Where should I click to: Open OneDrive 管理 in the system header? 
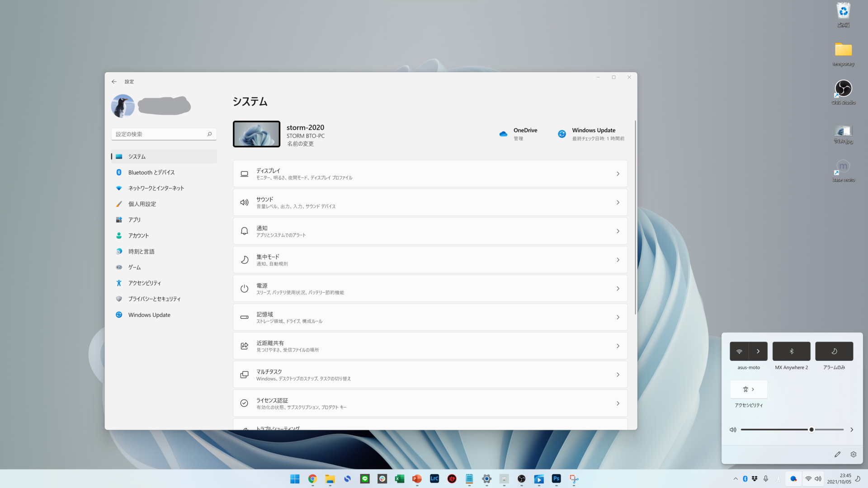(518, 134)
